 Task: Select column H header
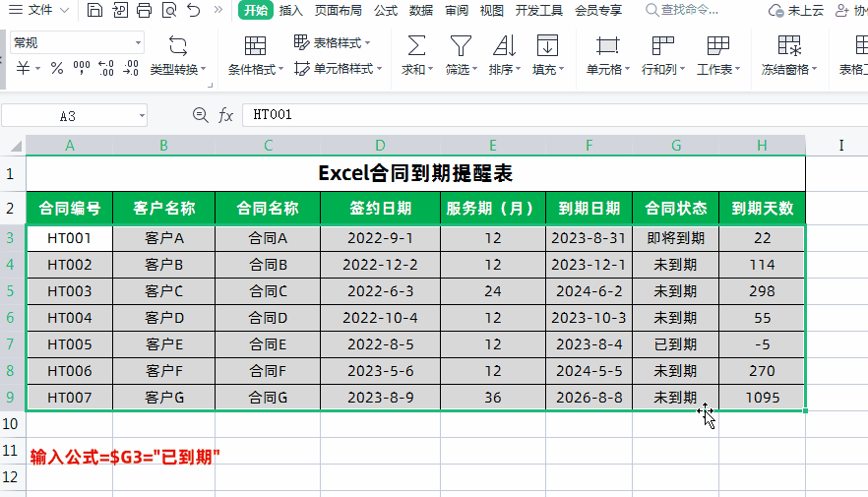coord(762,146)
